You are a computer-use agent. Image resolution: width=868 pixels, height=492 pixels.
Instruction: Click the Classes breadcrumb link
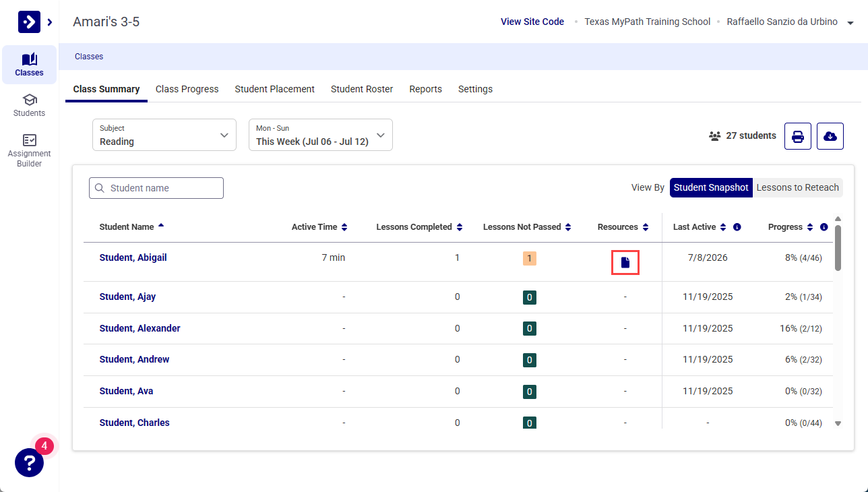click(x=89, y=57)
